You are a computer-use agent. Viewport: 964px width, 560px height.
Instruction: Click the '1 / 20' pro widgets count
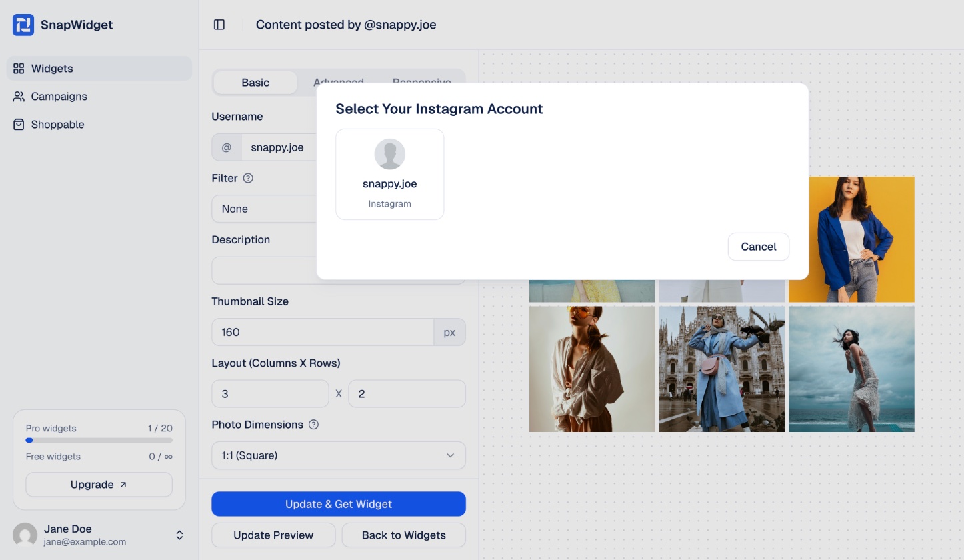[160, 429]
